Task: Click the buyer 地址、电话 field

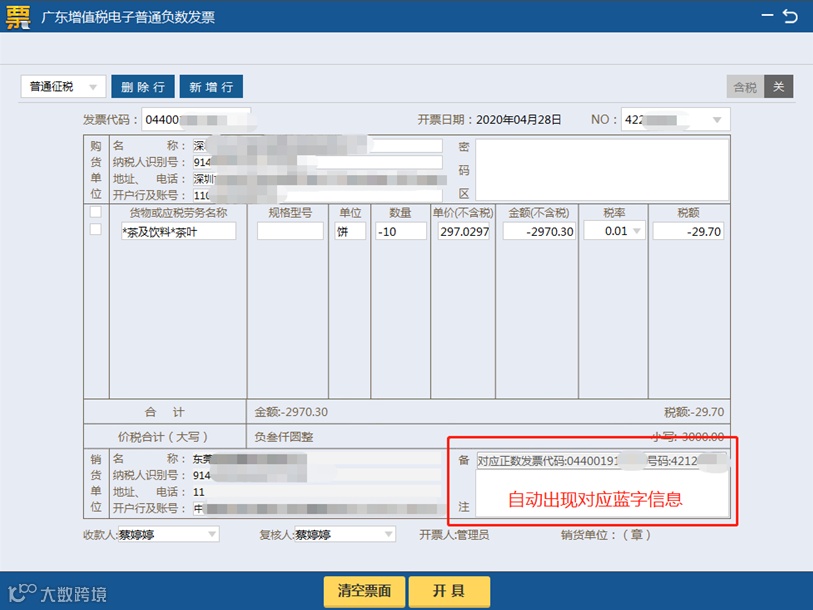Action: pyautogui.click(x=317, y=179)
